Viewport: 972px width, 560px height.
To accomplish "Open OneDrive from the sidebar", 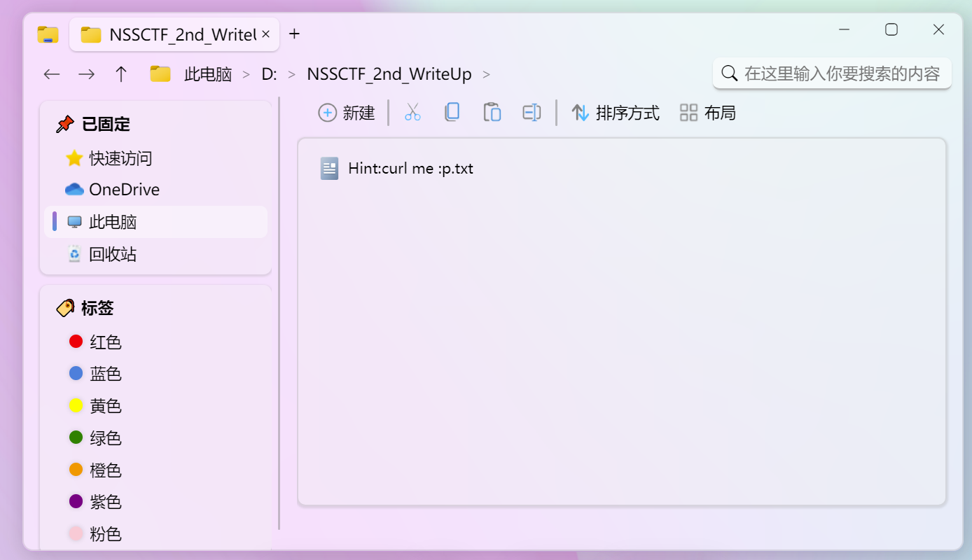I will (123, 190).
